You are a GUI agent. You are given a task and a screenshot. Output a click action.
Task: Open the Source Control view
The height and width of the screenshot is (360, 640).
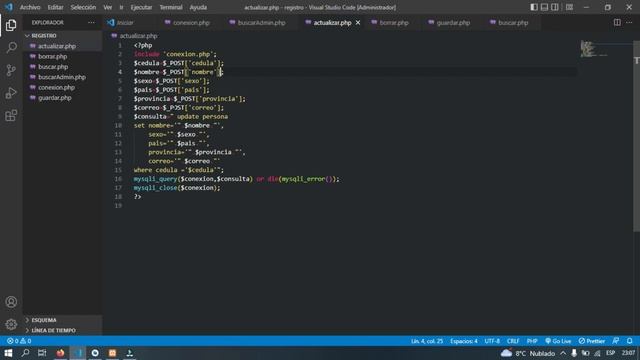11,70
